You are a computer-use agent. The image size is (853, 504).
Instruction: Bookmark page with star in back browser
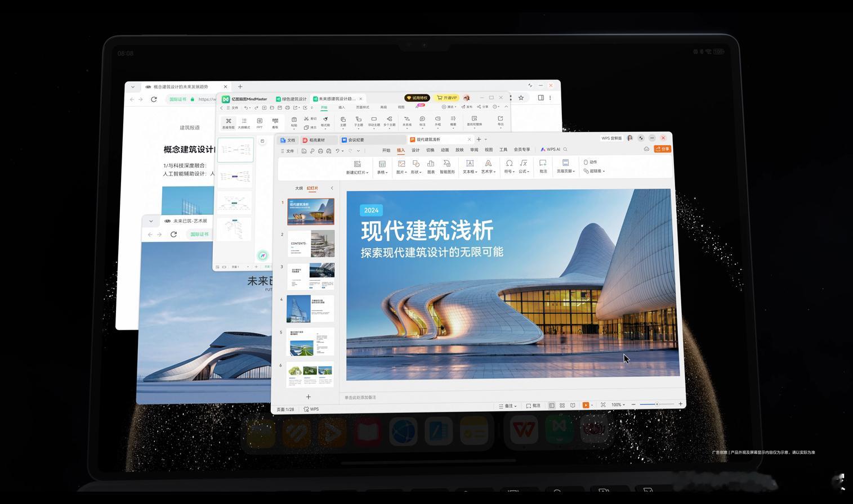point(521,98)
